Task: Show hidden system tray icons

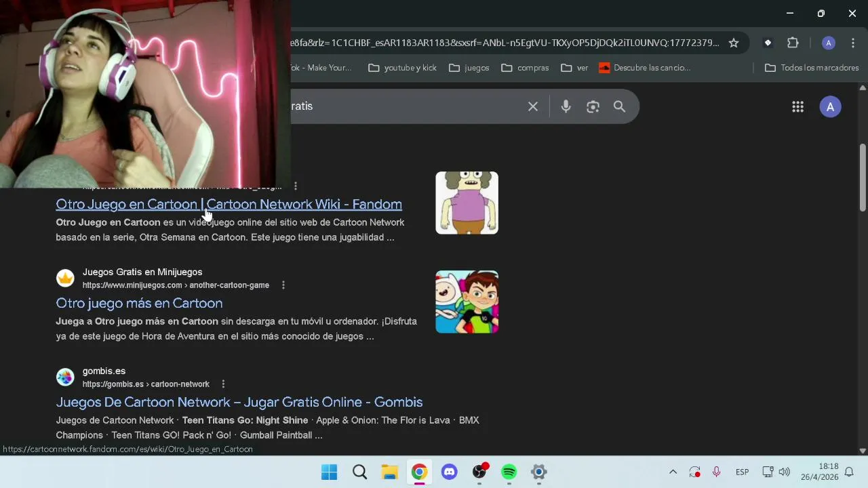Action: [673, 472]
